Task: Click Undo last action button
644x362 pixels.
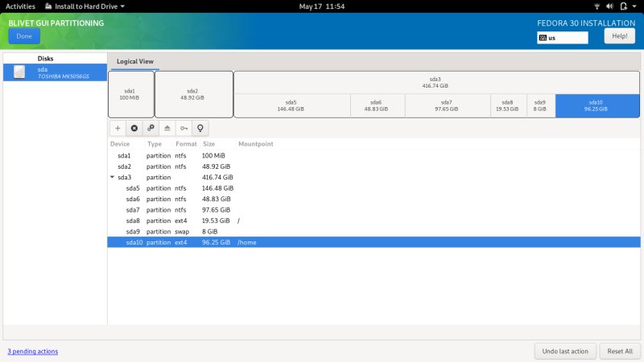Action: (565, 352)
